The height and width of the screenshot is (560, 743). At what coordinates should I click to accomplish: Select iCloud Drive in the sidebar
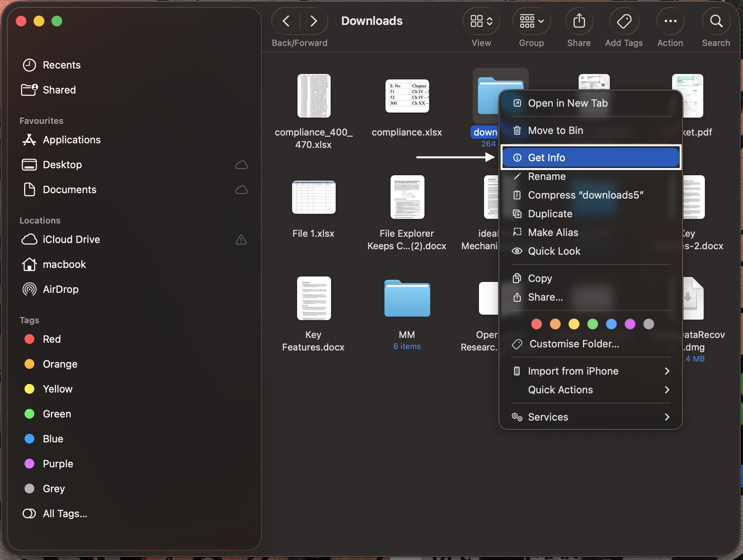point(71,239)
